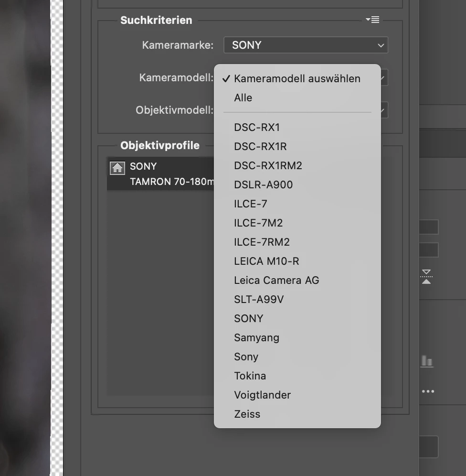Viewport: 466px width, 476px height.
Task: Click the first input field in right panel
Action: tap(429, 227)
